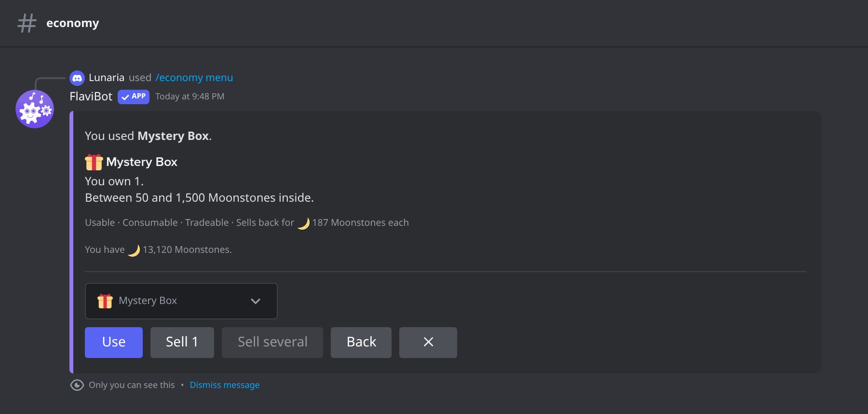Click the economy channel name
This screenshot has height=414, width=868.
coord(73,23)
